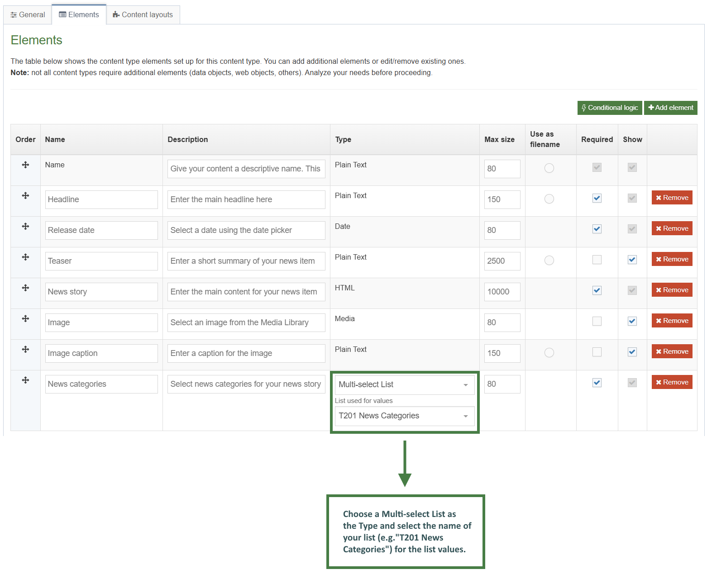The height and width of the screenshot is (588, 707).
Task: Open the Content layouts tab
Action: pos(143,14)
